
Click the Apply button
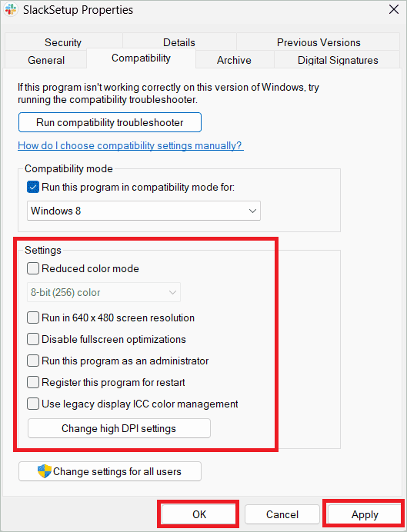pyautogui.click(x=365, y=514)
